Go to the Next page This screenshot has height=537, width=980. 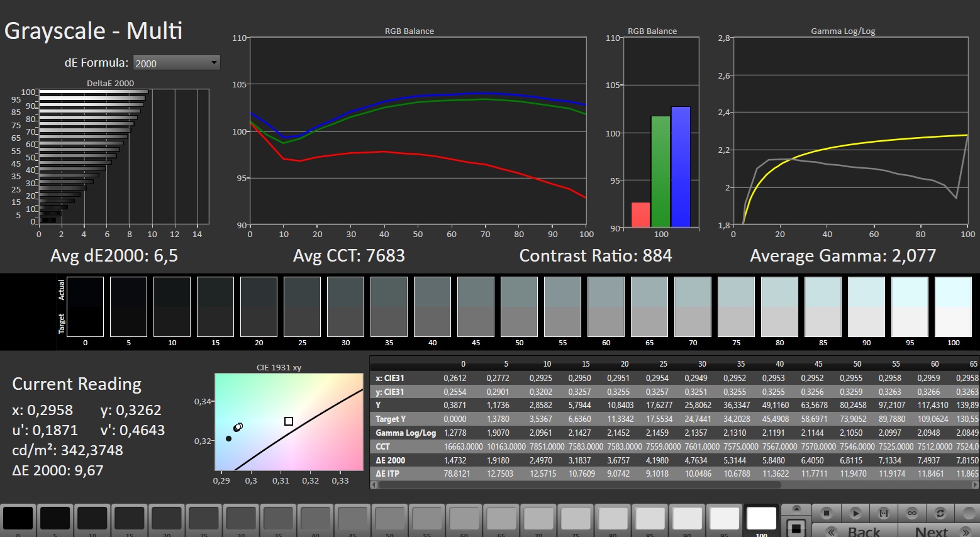940,531
